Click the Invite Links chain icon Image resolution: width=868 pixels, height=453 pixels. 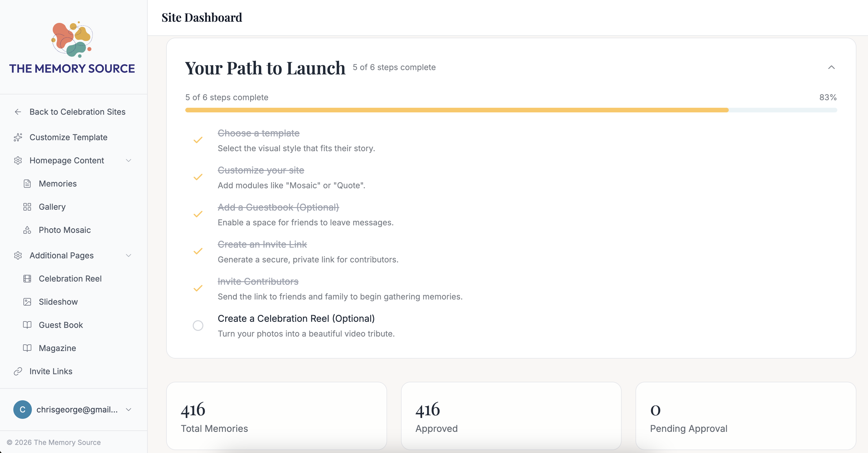click(18, 371)
